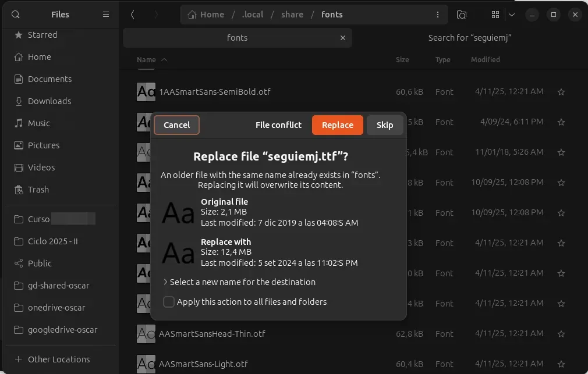Clear the fonts search tag

[x=343, y=38]
